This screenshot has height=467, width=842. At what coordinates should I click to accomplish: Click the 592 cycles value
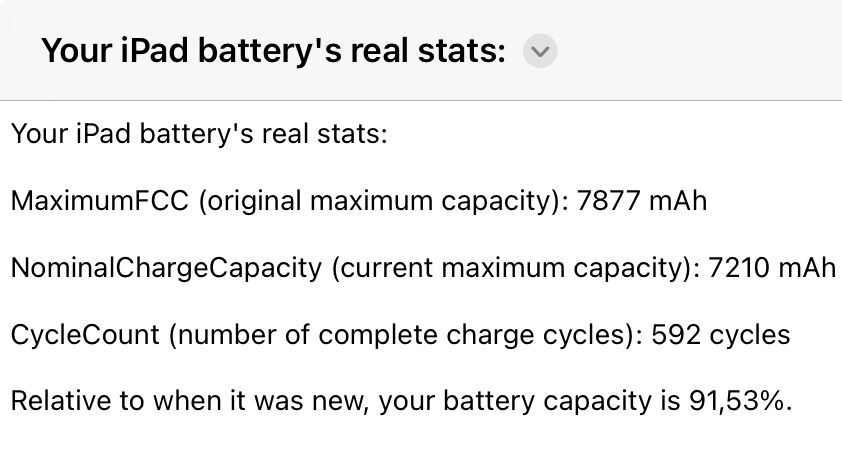721,334
